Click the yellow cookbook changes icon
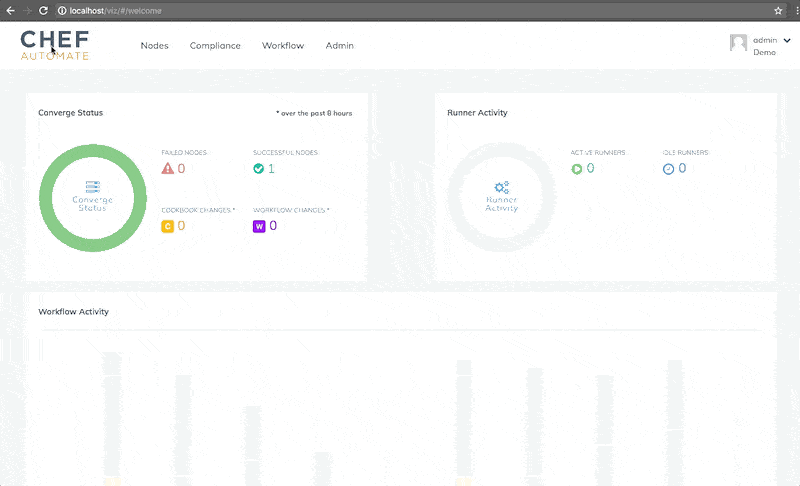The width and height of the screenshot is (800, 486). pyautogui.click(x=168, y=226)
